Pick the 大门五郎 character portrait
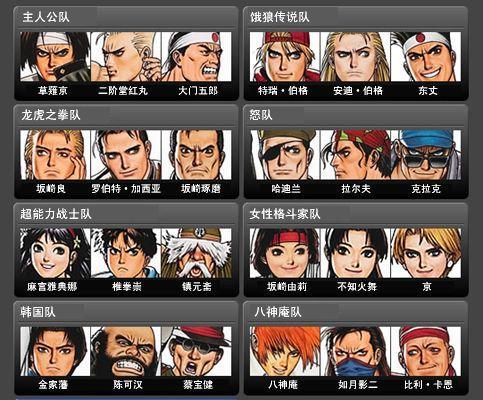Screen dimensions: 483x400 [196, 57]
